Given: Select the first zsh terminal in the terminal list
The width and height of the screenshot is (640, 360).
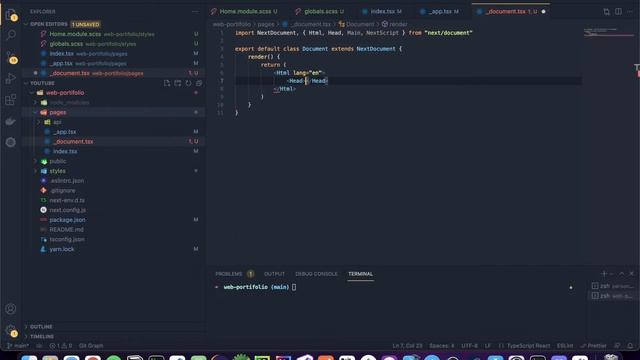Looking at the screenshot, I should 612,286.
